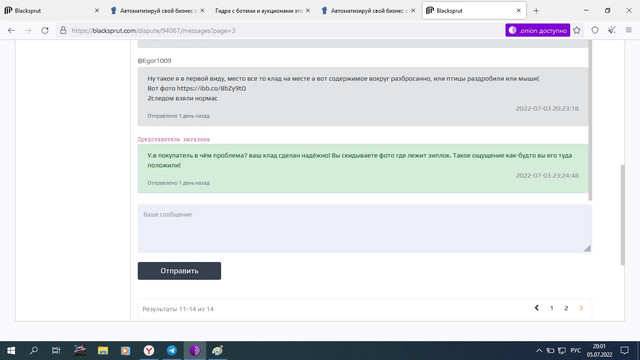
Task: Select page 3 in pagination
Action: click(x=581, y=308)
